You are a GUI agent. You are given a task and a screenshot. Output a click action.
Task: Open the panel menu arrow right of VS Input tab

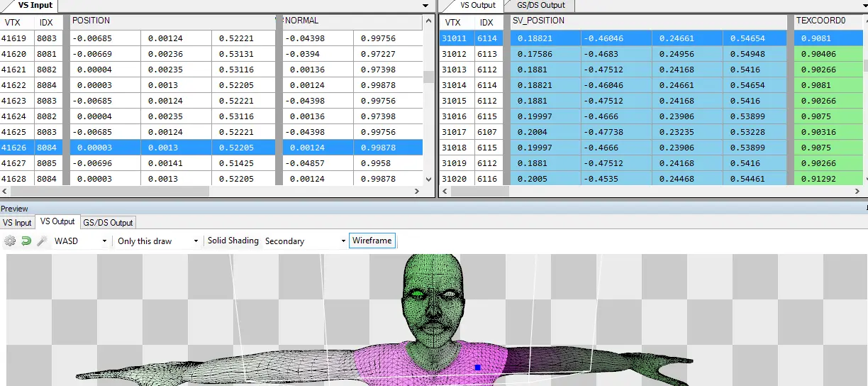coord(425,6)
